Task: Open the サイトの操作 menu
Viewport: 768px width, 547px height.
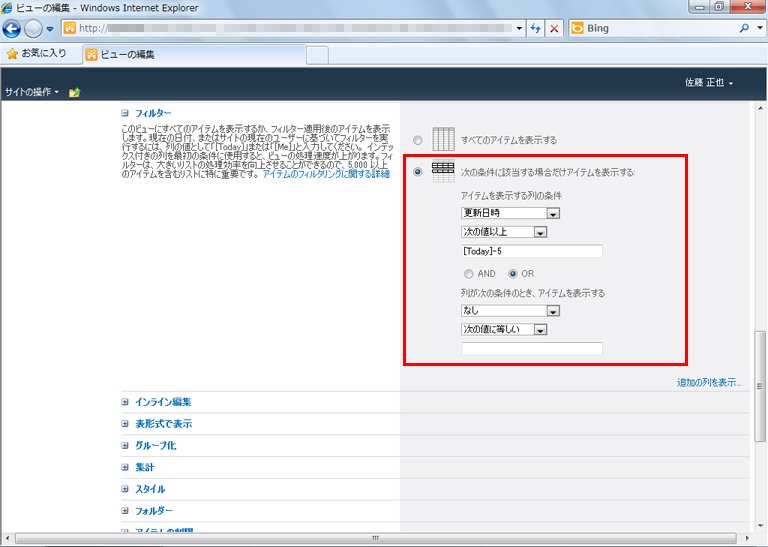Action: coord(32,92)
